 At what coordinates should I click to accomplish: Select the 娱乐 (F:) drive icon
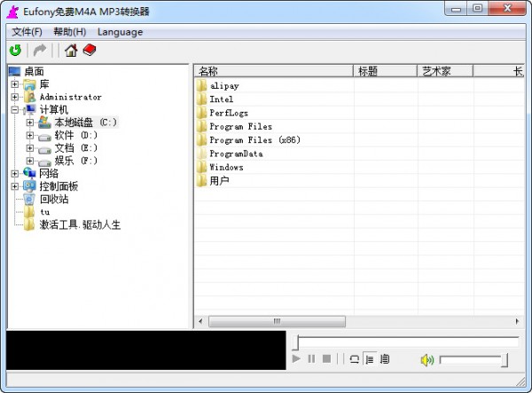tap(45, 162)
